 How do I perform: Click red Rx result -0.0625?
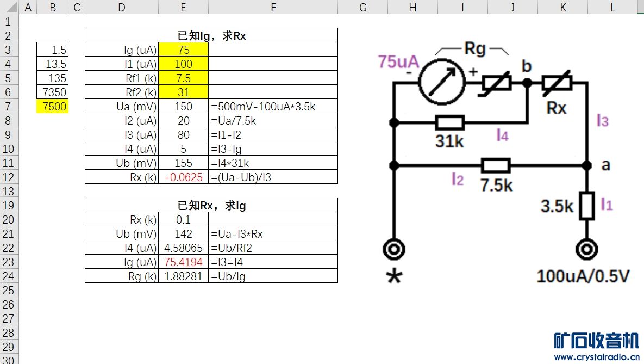click(x=183, y=177)
